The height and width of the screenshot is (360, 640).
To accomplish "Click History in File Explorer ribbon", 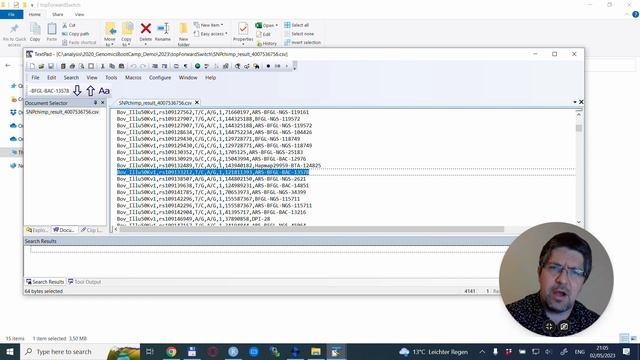I will point(267,43).
